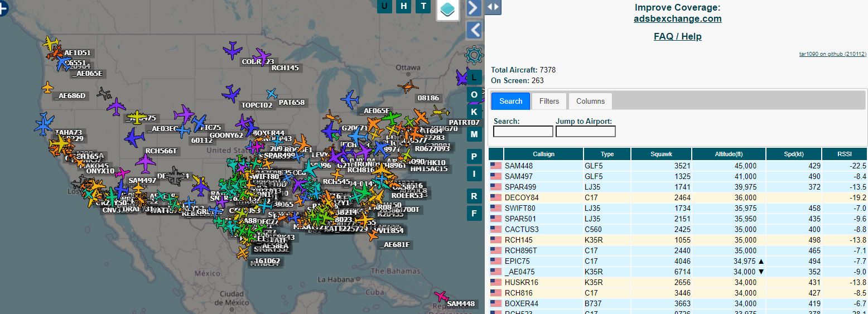The height and width of the screenshot is (314, 868).
Task: Select the HUSKR16 table row
Action: click(x=678, y=282)
